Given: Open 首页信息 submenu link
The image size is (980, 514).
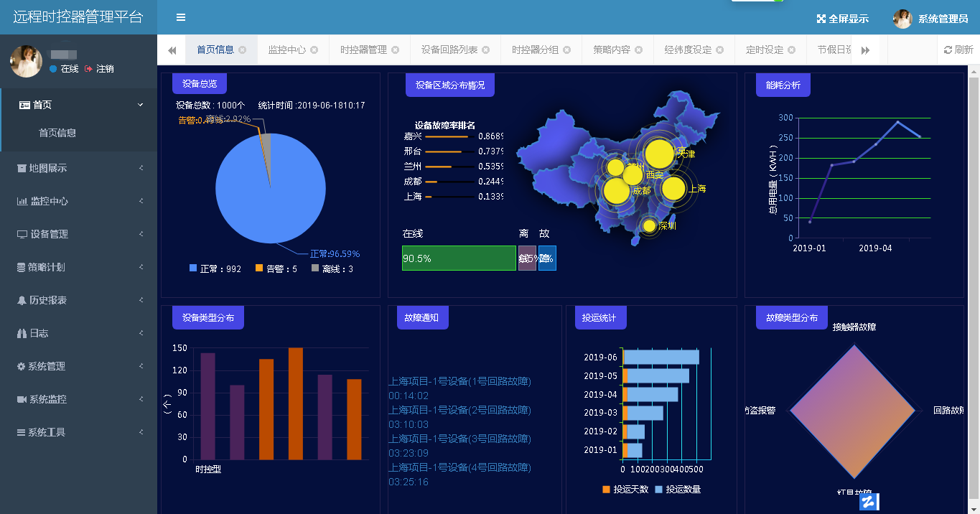Looking at the screenshot, I should tap(57, 133).
